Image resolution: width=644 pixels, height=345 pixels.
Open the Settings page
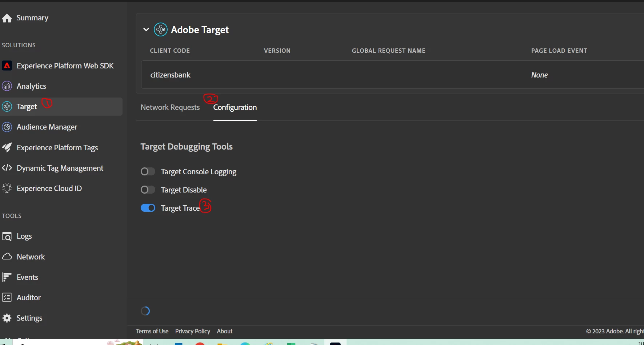coord(29,318)
